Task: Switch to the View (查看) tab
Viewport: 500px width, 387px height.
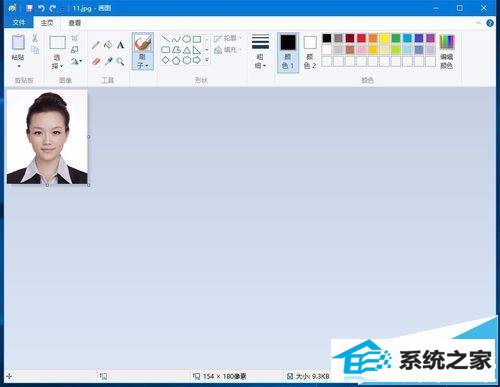Action: point(75,23)
